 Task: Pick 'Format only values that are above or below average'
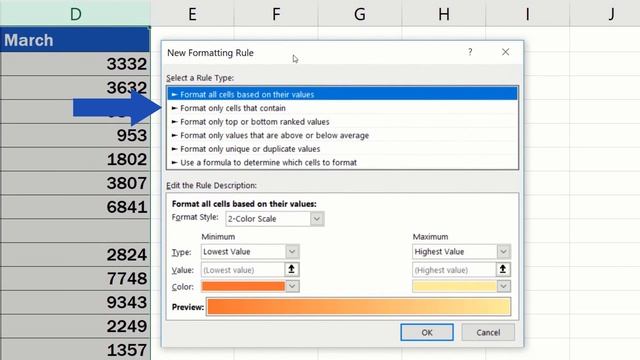(342, 135)
